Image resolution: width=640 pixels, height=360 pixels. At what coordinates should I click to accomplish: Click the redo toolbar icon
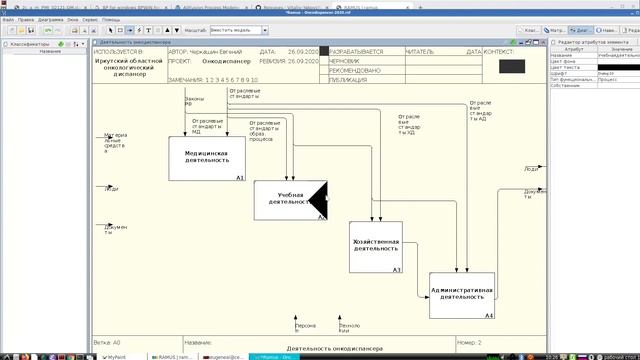[x=58, y=30]
